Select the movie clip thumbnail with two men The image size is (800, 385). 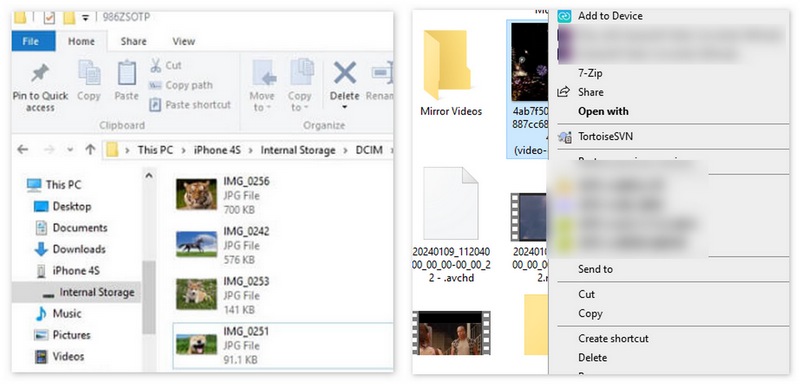tap(452, 333)
